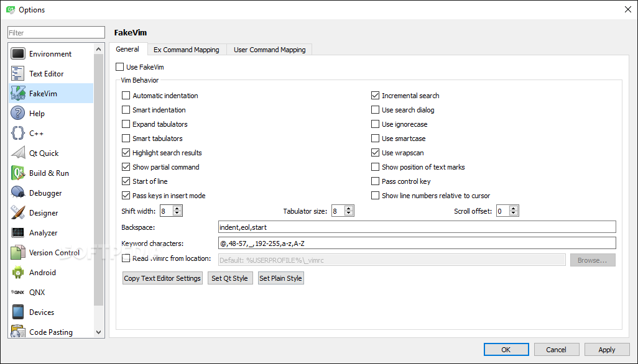Open the Version Control icon
Image resolution: width=638 pixels, height=364 pixels.
(18, 253)
